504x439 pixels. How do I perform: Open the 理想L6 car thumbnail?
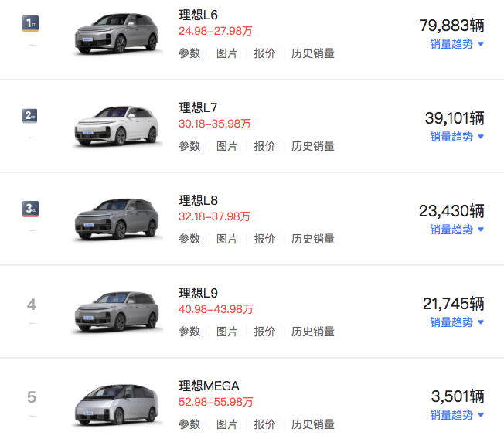coord(118,35)
